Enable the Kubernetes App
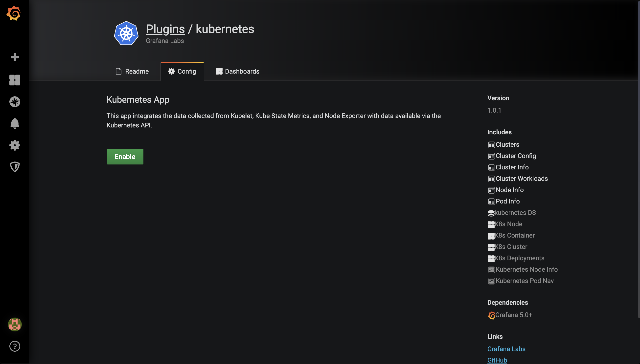This screenshot has height=364, width=640. pos(125,157)
